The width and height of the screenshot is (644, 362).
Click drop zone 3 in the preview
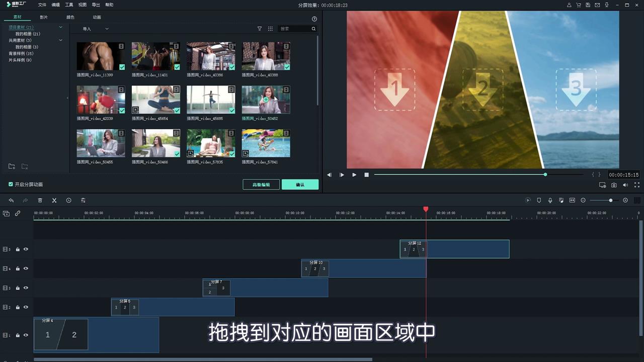click(x=576, y=89)
